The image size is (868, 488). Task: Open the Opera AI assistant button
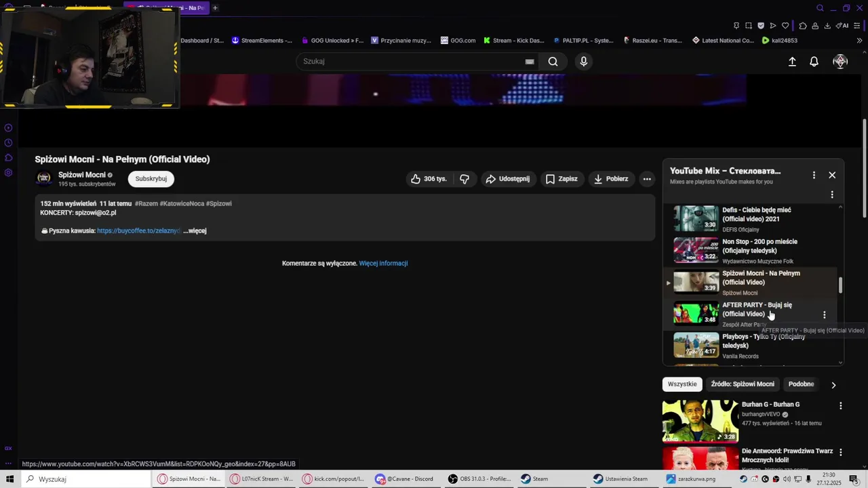[842, 26]
